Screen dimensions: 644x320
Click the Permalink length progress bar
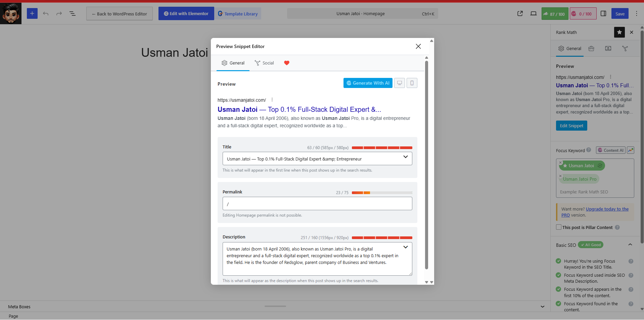click(x=382, y=193)
